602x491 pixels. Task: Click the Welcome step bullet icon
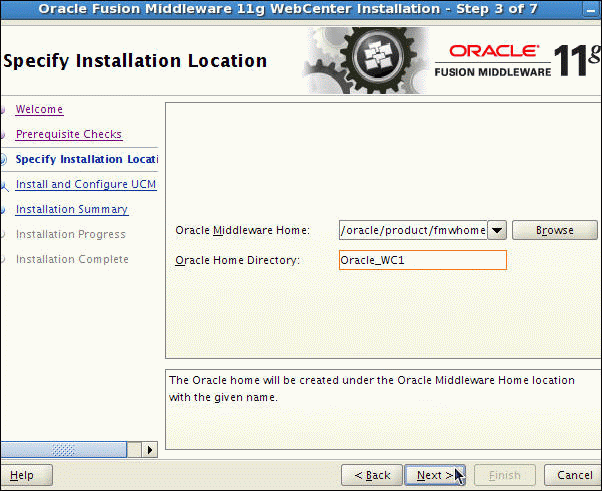pyautogui.click(x=3, y=111)
